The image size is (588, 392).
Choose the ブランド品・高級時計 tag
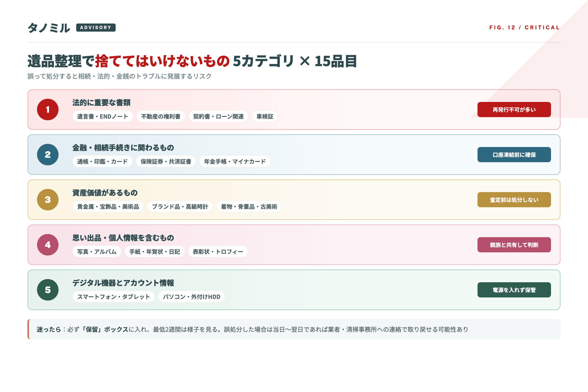tap(180, 207)
